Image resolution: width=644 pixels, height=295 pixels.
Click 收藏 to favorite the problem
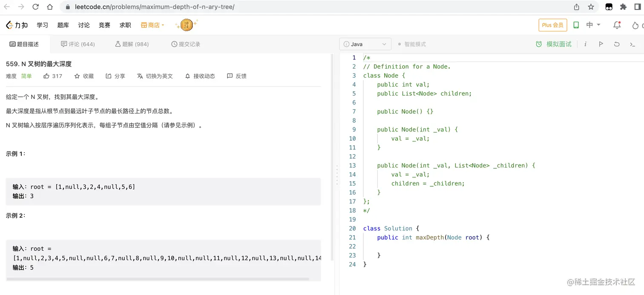click(84, 76)
